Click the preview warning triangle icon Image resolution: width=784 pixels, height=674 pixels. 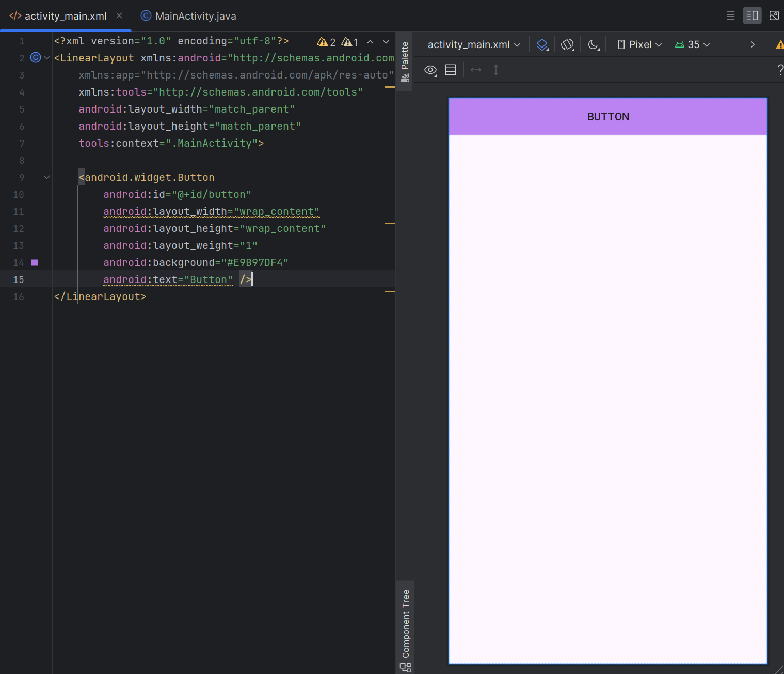click(x=780, y=45)
